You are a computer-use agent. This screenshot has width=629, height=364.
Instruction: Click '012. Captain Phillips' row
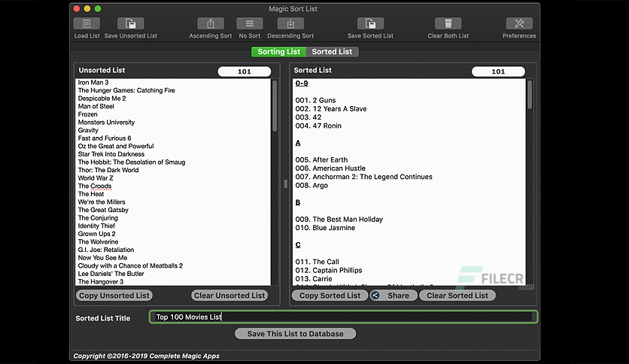[329, 270]
